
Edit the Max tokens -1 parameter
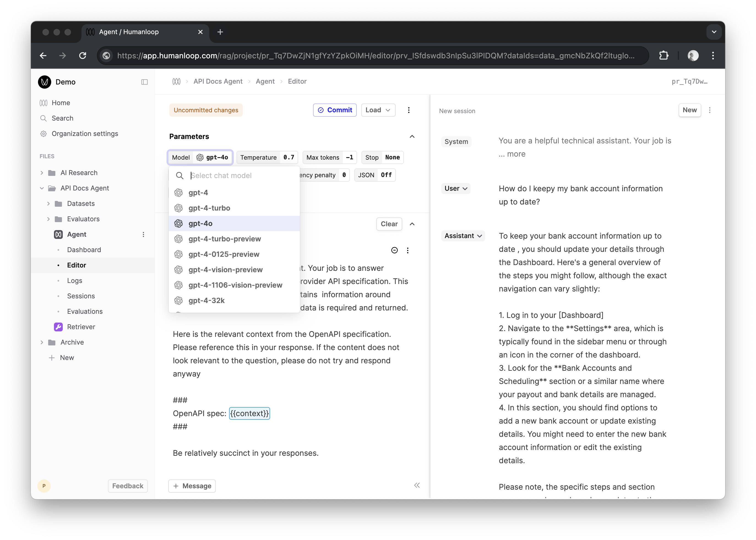pyautogui.click(x=330, y=157)
